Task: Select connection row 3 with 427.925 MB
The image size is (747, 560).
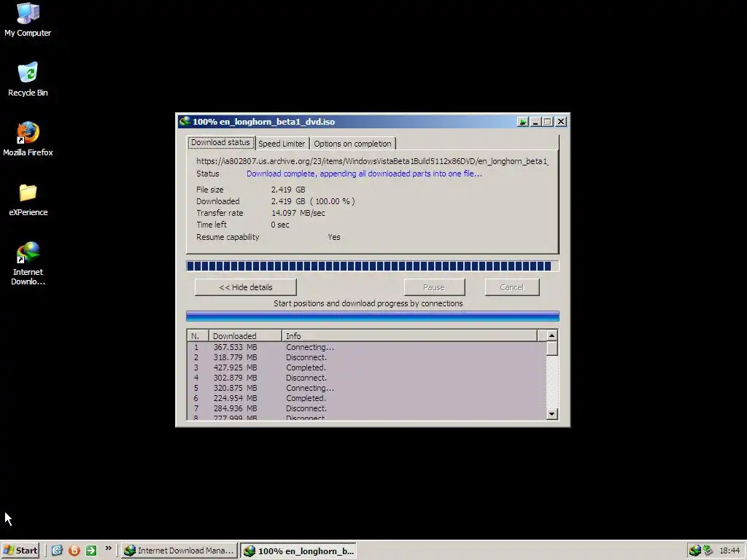Action: (x=366, y=367)
